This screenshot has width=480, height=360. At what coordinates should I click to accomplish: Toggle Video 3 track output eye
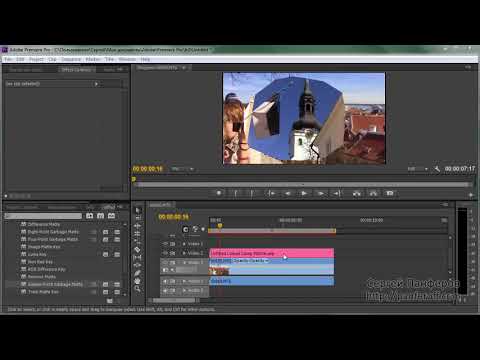pyautogui.click(x=165, y=244)
